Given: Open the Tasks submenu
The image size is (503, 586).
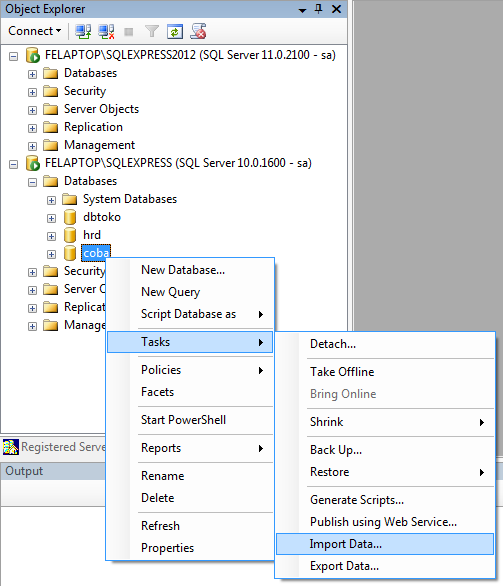Looking at the screenshot, I should 190,342.
